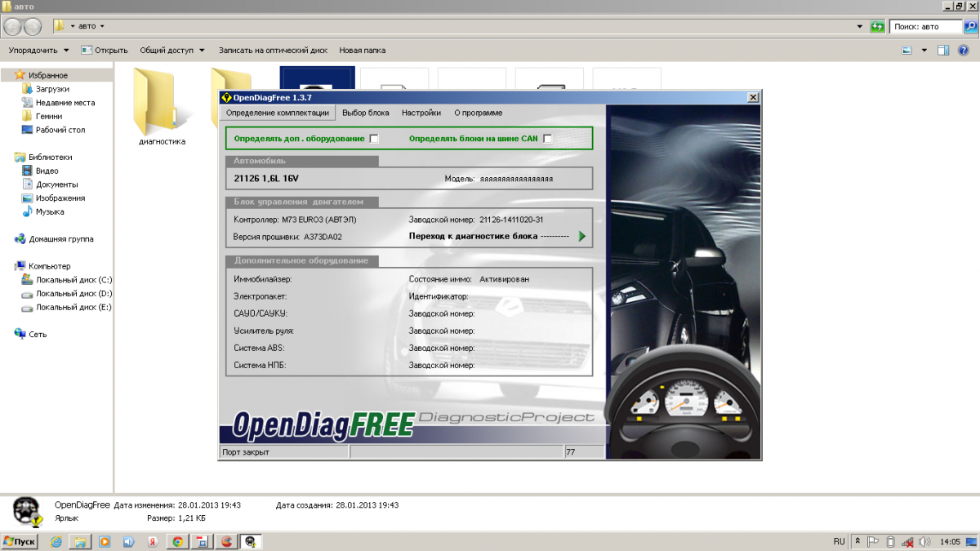The height and width of the screenshot is (551, 980).
Task: Click the search magnifier icon
Action: click(970, 26)
